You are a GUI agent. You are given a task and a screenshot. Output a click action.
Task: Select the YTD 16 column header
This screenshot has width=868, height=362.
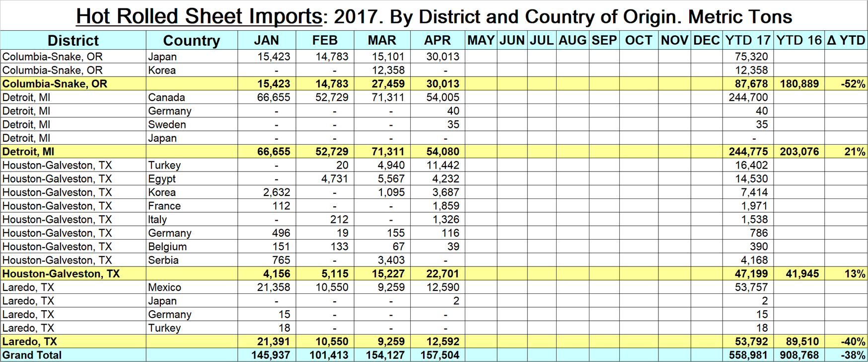tap(798, 40)
